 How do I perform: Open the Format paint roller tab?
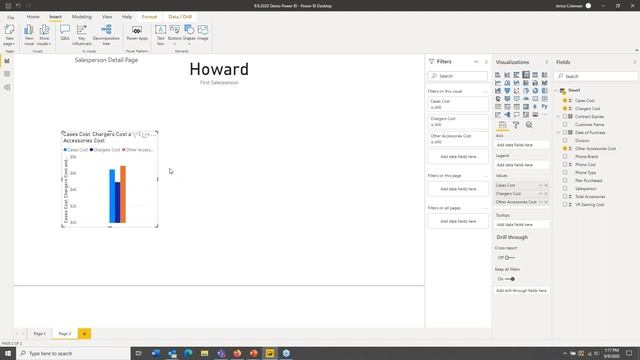516,125
